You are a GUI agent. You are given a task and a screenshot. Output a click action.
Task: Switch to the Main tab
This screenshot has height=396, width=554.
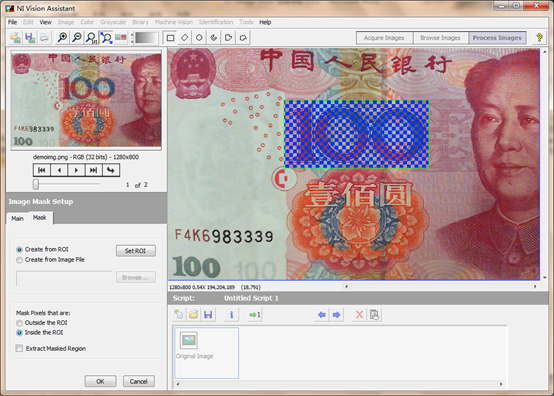[x=17, y=219]
